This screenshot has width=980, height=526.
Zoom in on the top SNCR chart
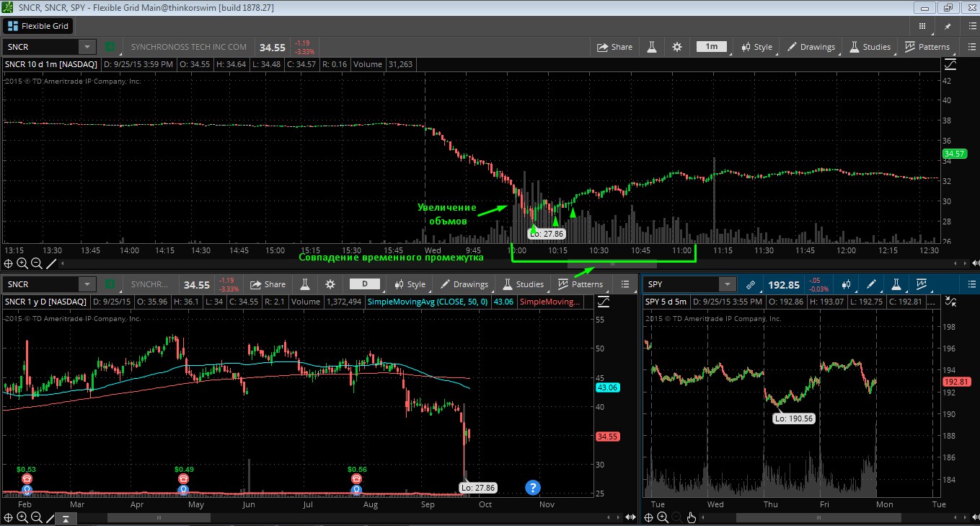coord(22,263)
